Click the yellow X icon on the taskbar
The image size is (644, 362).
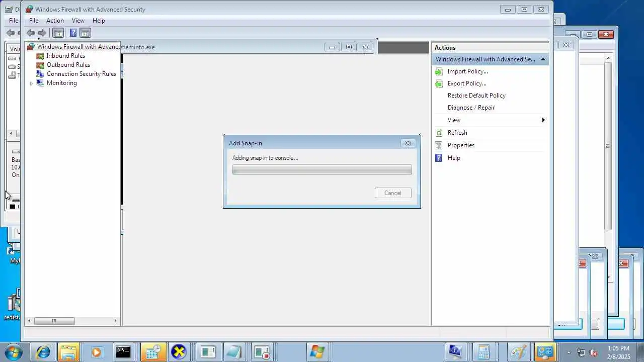click(179, 352)
